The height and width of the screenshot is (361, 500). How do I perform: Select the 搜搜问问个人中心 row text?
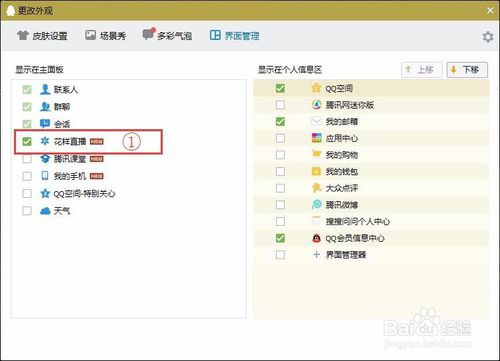[358, 221]
